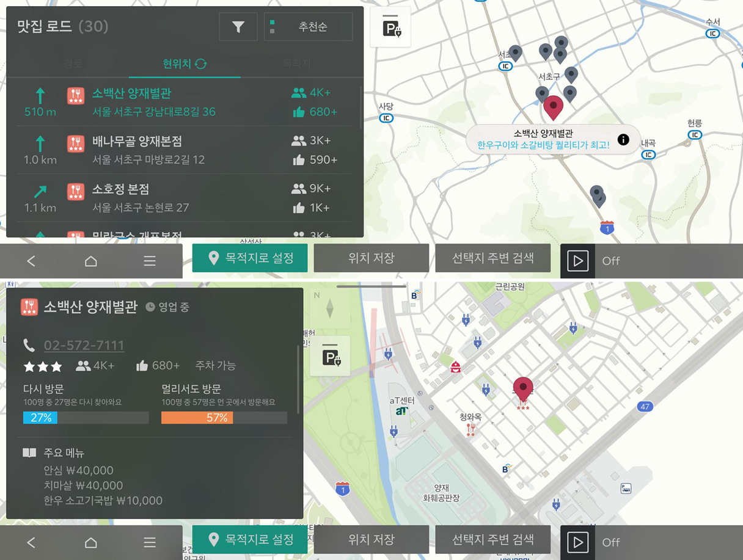Viewport: 743px width, 560px height.
Task: Switch to the 경로 tab
Action: tap(72, 64)
